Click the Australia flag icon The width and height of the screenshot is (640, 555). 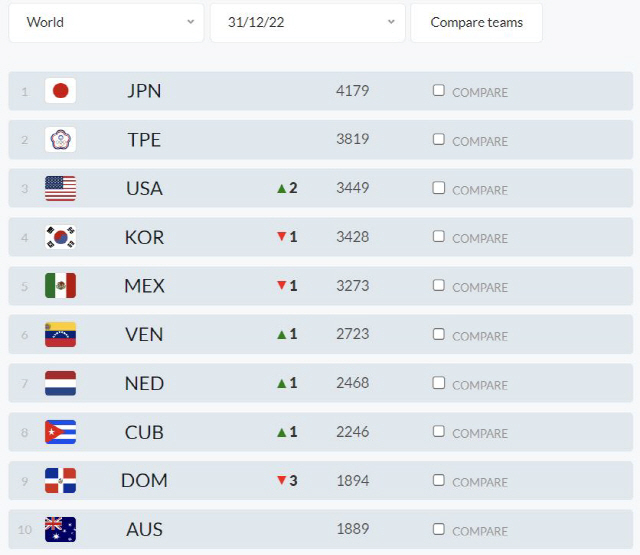pyautogui.click(x=60, y=530)
